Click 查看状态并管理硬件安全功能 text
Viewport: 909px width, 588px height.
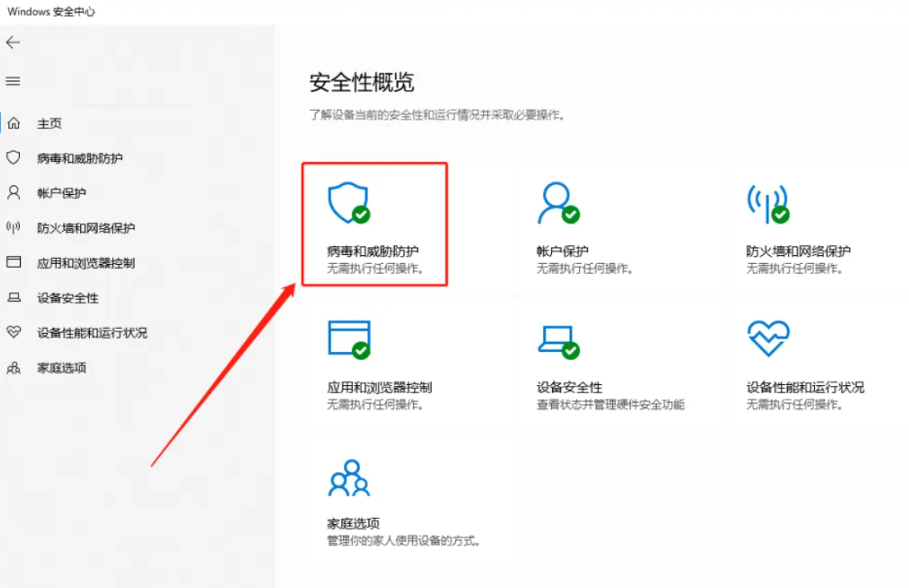click(611, 404)
